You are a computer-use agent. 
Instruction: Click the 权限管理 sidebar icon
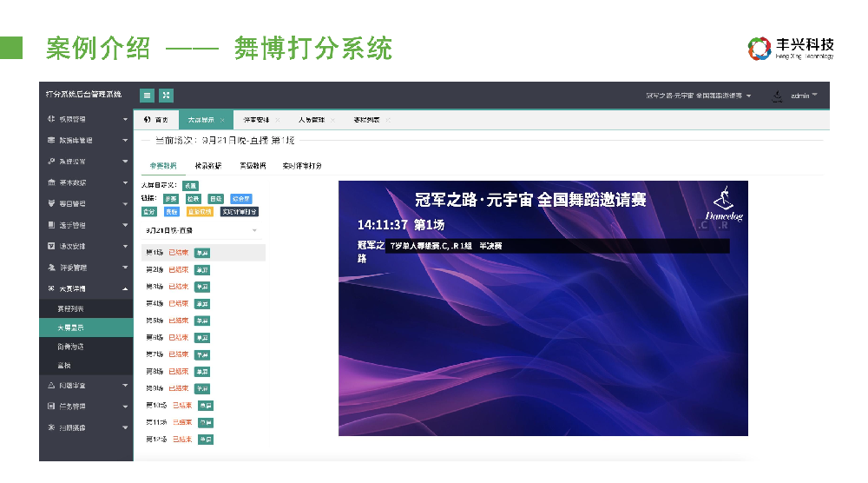pos(51,118)
